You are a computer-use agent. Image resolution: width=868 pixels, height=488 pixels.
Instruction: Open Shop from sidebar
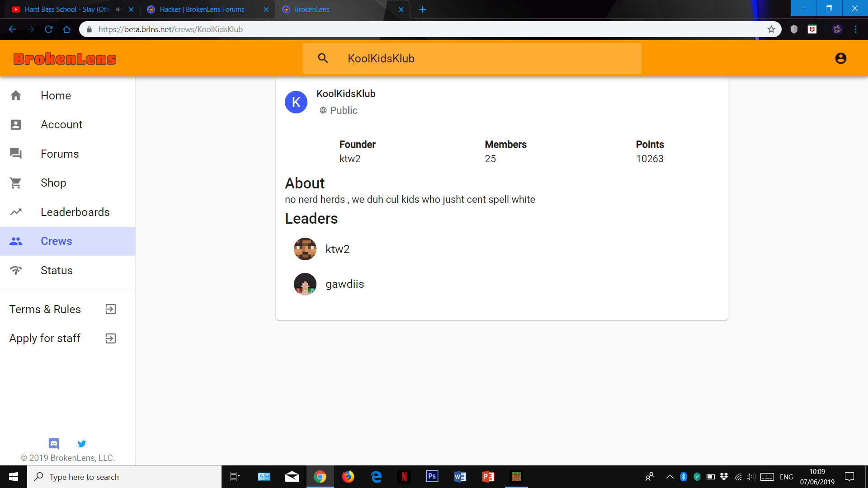(68, 183)
